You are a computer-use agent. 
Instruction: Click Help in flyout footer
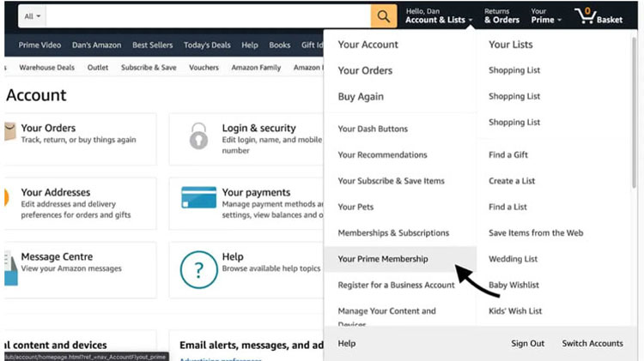347,344
